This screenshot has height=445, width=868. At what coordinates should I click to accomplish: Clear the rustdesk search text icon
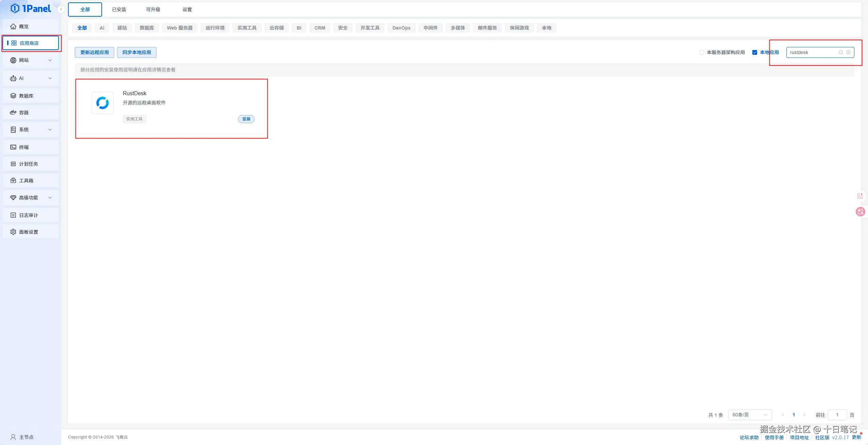tap(848, 52)
